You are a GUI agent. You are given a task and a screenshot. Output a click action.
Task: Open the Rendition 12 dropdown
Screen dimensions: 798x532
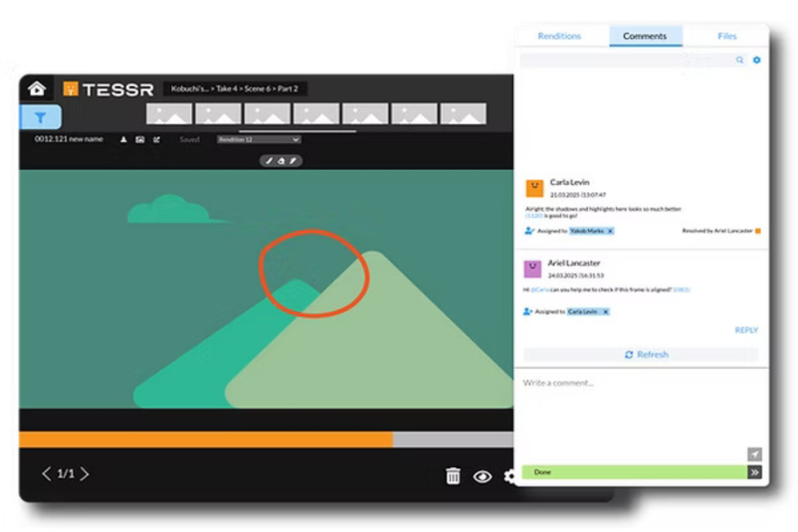tap(259, 140)
